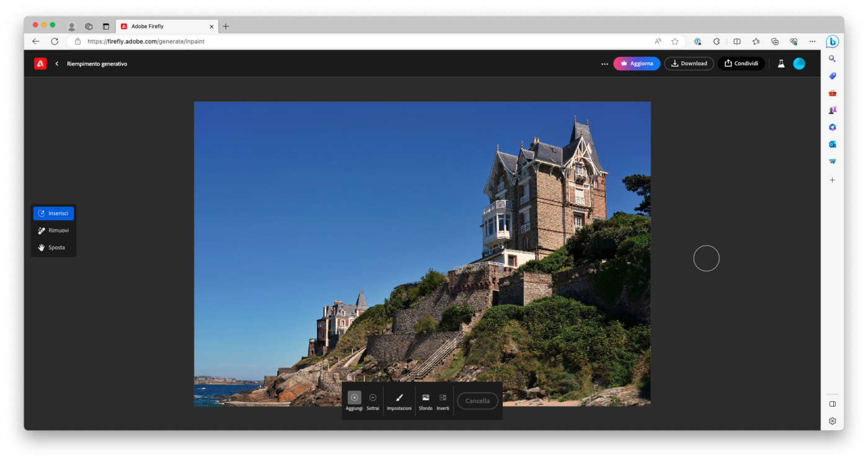Click the Inverti selection icon
This screenshot has height=462, width=868.
[x=443, y=401]
